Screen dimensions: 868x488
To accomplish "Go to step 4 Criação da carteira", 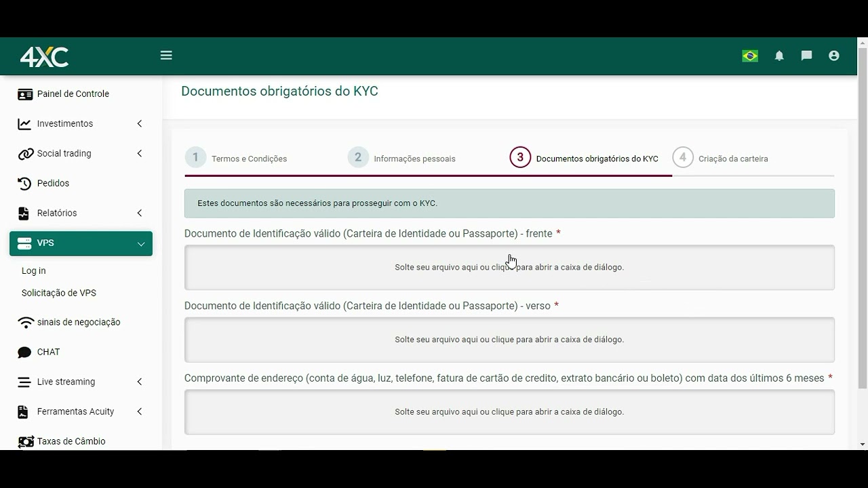I will coord(720,158).
